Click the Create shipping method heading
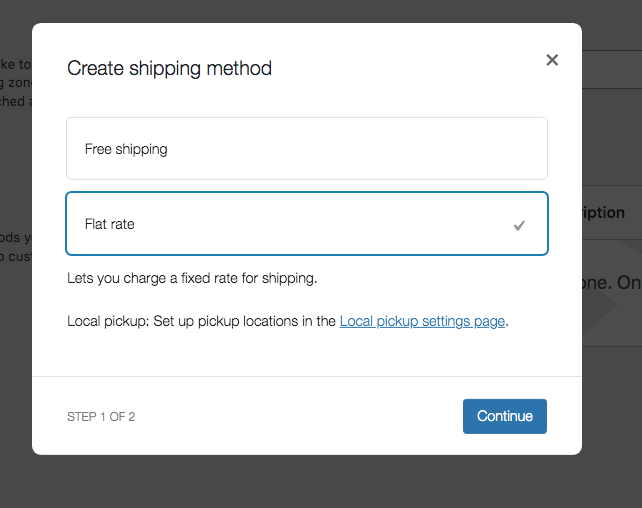 pyautogui.click(x=169, y=69)
